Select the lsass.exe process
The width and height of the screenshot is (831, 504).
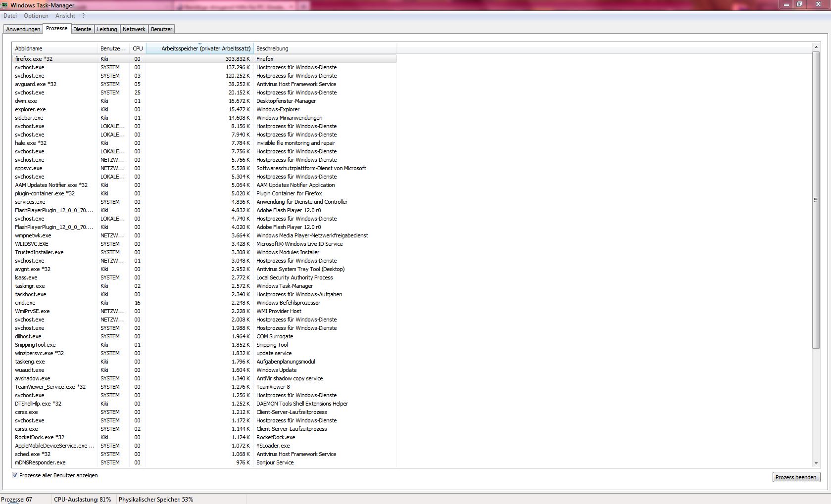(204, 277)
